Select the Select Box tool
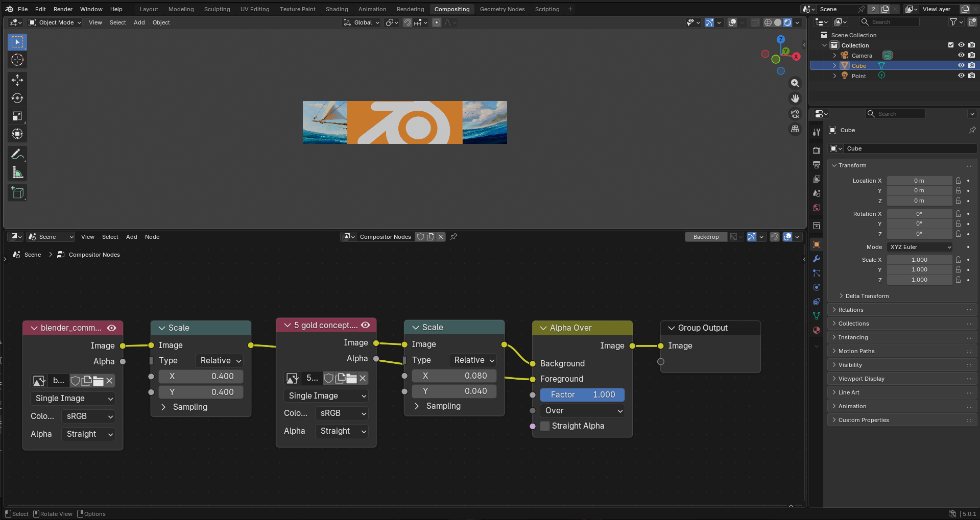Image resolution: width=980 pixels, height=520 pixels. pos(17,42)
